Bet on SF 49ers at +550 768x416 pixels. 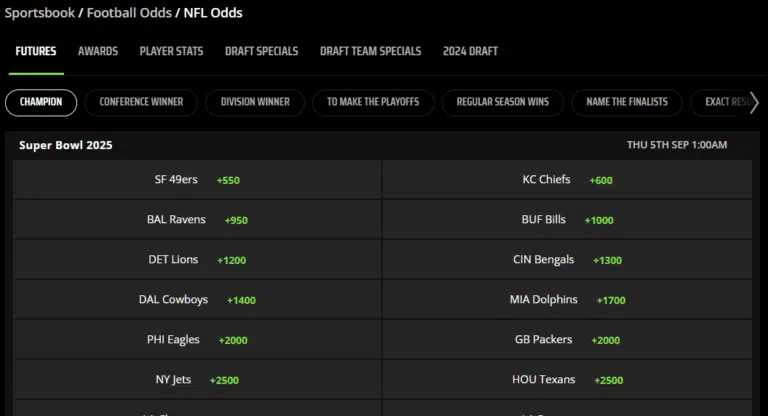[197, 180]
